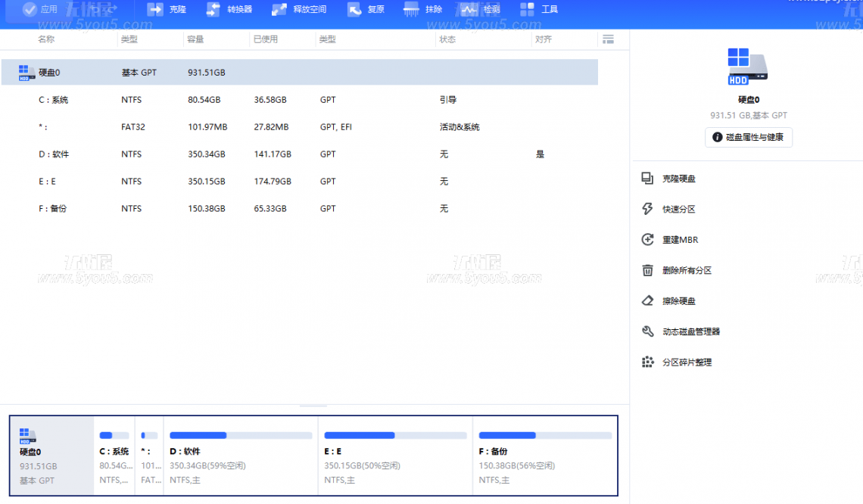The width and height of the screenshot is (863, 504).
Task: Sort by the 已使用 column header
Action: pyautogui.click(x=265, y=39)
